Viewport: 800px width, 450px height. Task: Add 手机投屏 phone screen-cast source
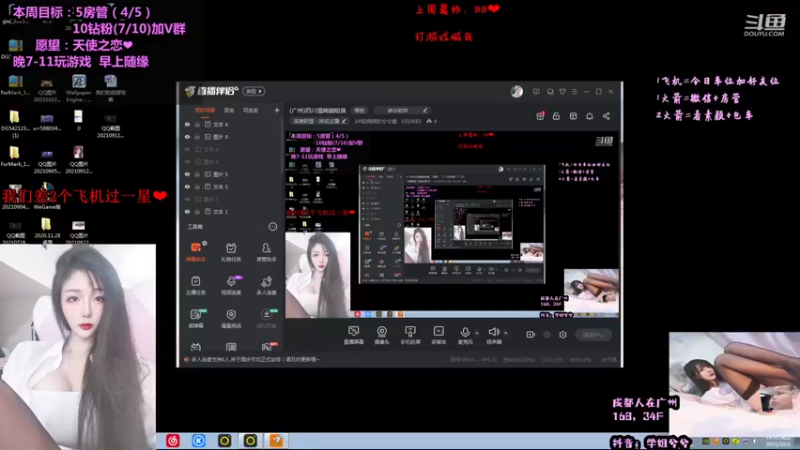pos(410,335)
